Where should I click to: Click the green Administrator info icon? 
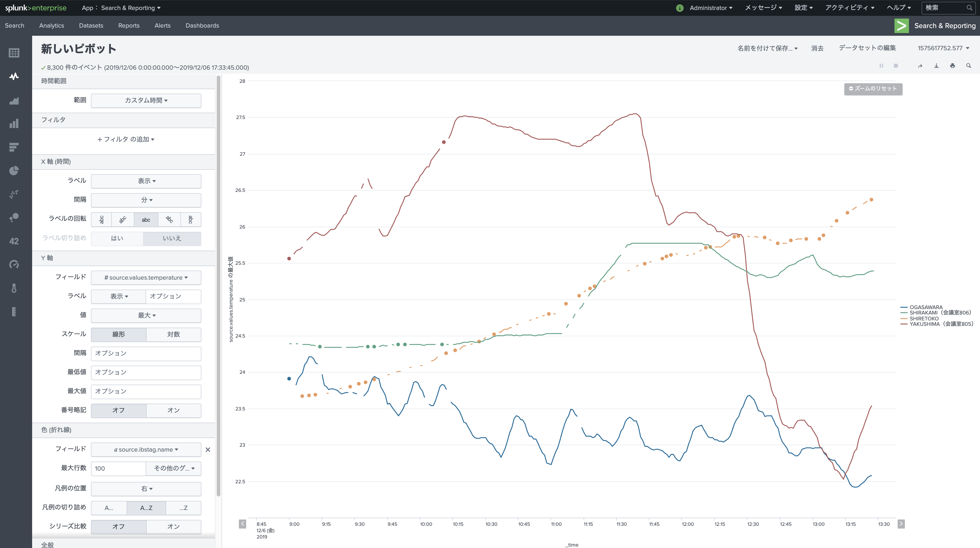680,8
